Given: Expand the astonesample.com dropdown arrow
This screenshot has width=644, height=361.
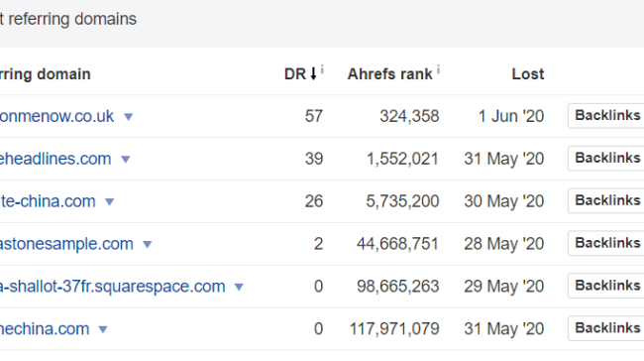Looking at the screenshot, I should pos(148,245).
